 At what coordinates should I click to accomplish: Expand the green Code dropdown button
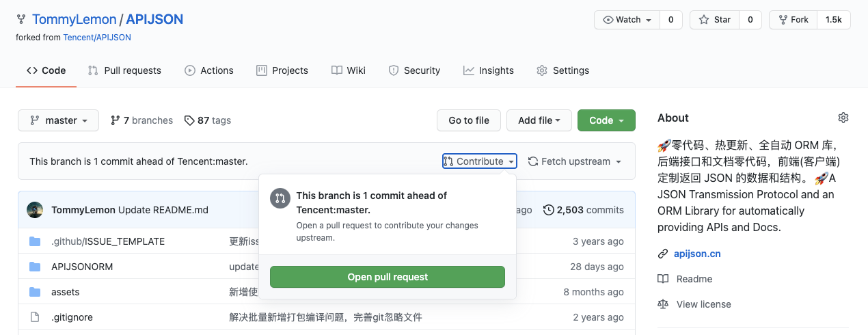point(606,120)
